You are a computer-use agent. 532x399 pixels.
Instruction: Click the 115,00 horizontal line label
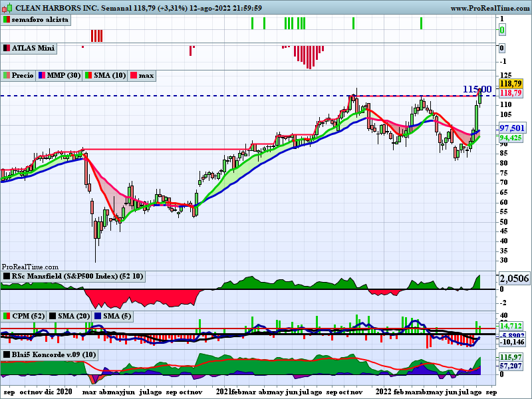point(477,89)
